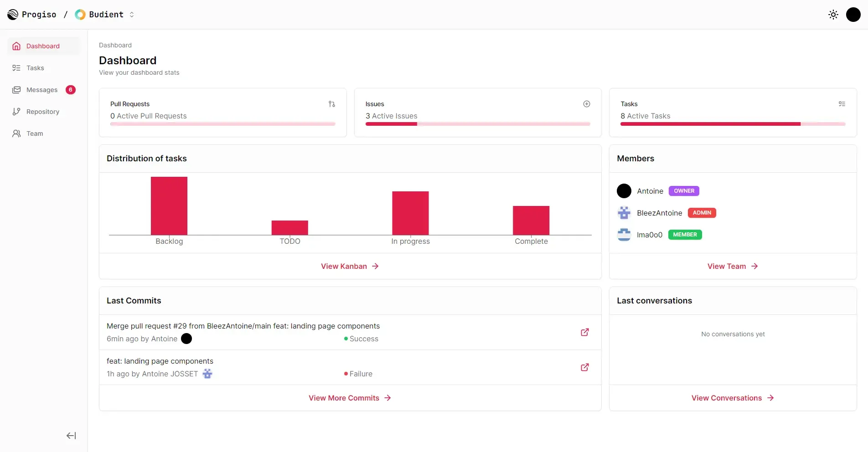Open the Repository sidebar item
Image resolution: width=868 pixels, height=452 pixels.
42,112
